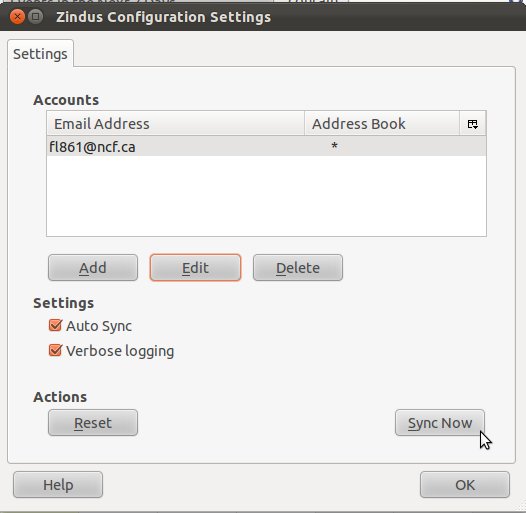Delete the selected account

[298, 268]
